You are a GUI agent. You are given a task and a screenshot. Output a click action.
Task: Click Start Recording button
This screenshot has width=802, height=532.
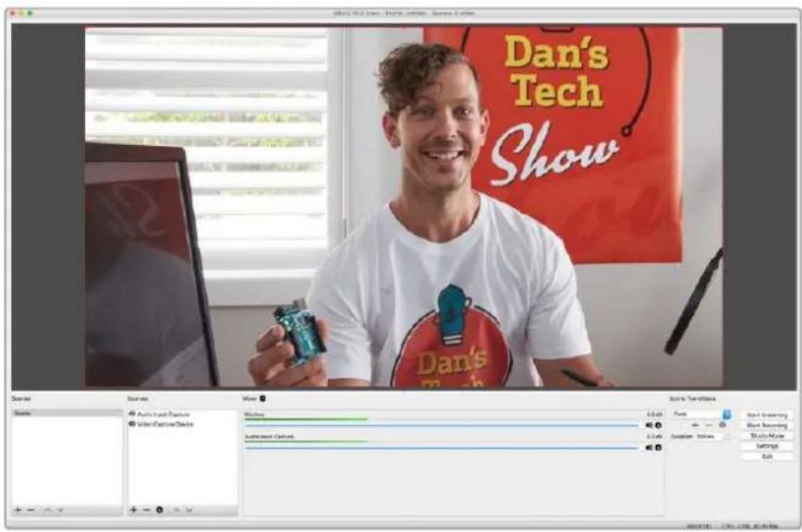pos(766,425)
